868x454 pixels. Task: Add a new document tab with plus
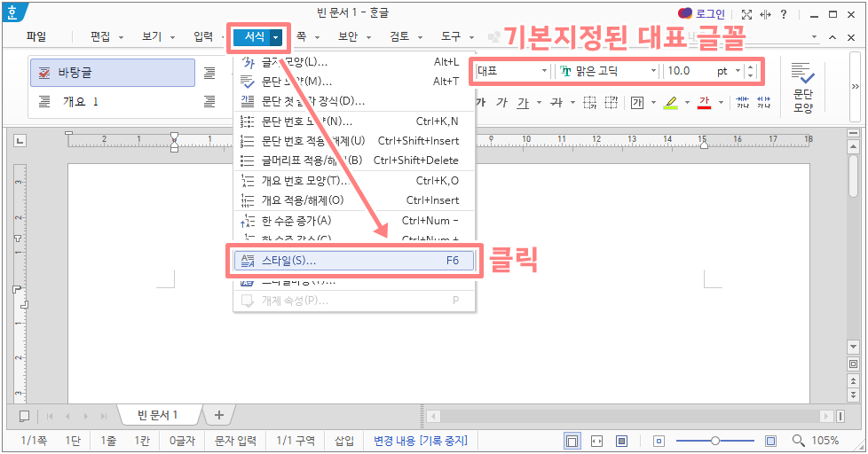pyautogui.click(x=218, y=415)
